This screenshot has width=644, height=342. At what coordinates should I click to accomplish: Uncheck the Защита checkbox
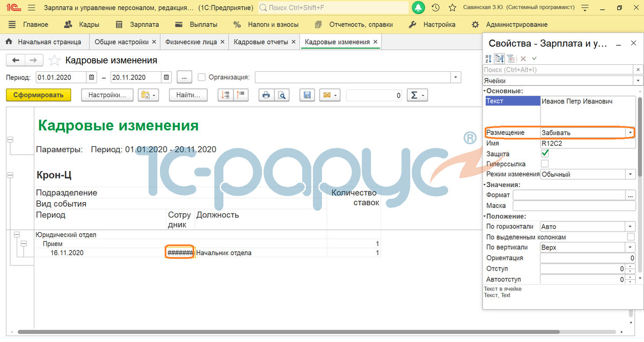(545, 154)
